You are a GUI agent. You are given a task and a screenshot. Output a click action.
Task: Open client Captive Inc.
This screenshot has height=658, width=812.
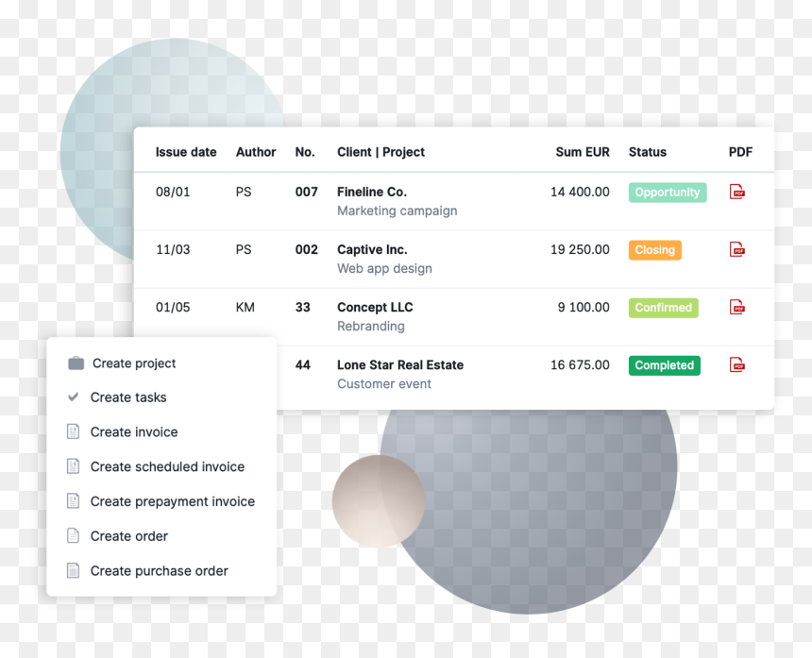[x=372, y=249]
